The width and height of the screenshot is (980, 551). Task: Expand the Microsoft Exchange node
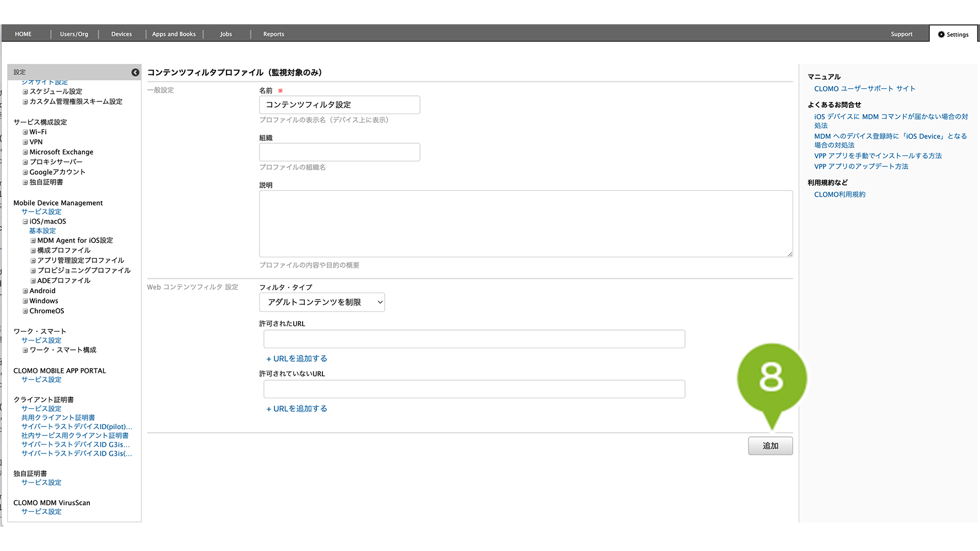[25, 152]
